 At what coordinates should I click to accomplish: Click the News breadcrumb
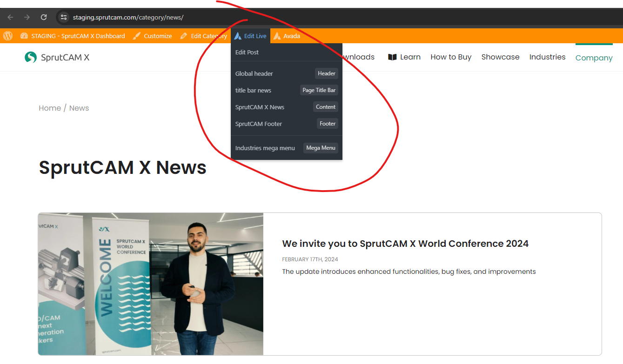pos(79,108)
